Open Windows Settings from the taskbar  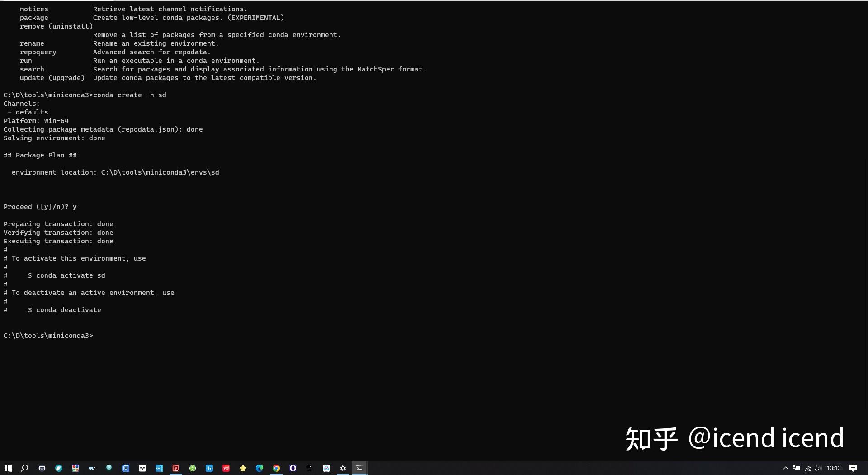pyautogui.click(x=343, y=468)
